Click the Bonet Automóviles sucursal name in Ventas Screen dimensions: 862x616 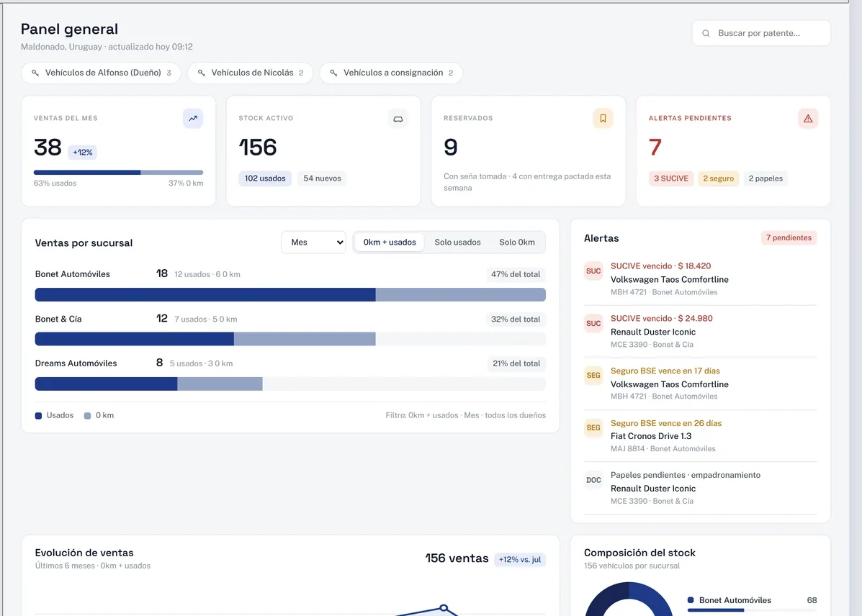[73, 274]
